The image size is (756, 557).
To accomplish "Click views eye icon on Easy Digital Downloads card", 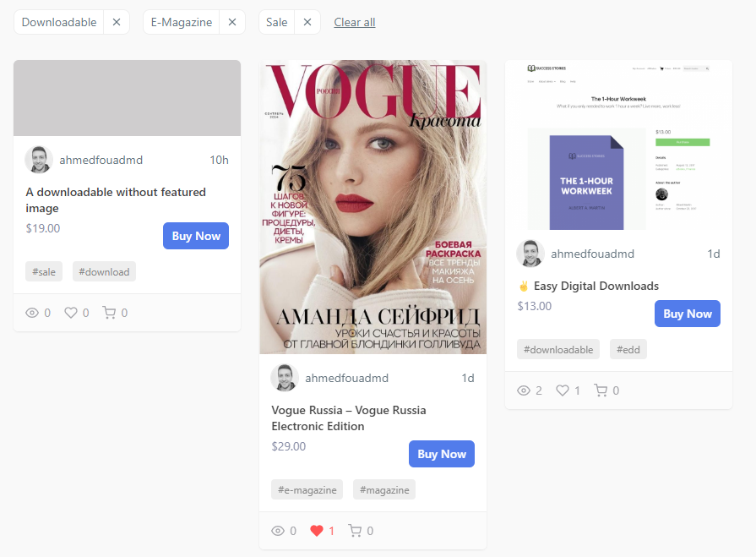I will point(524,390).
